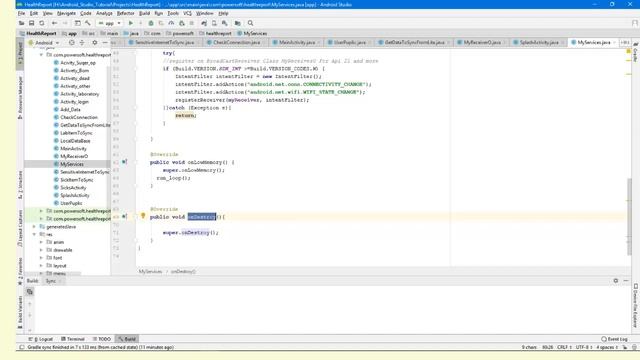Click the green Run app button

[x=131, y=23]
